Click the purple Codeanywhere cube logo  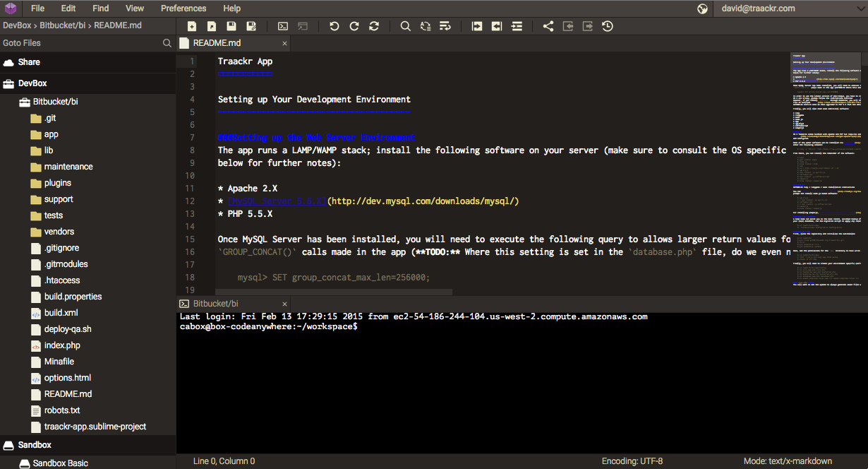[10, 8]
